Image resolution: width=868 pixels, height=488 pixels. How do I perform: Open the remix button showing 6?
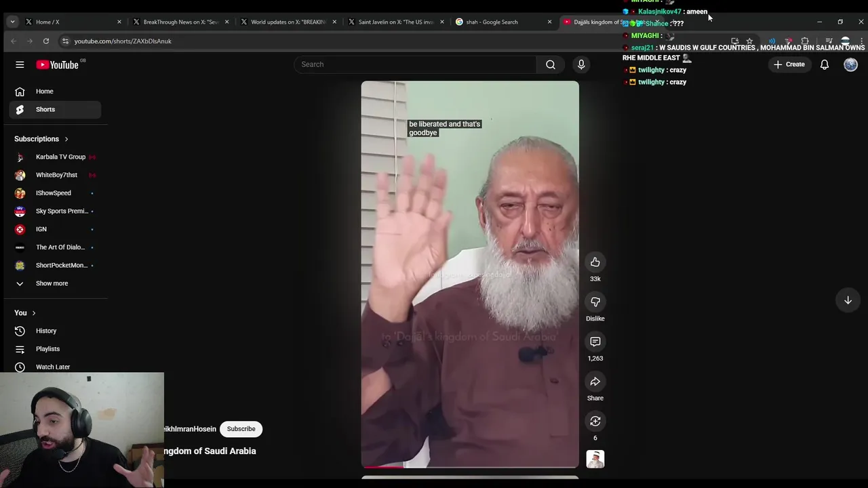click(595, 422)
